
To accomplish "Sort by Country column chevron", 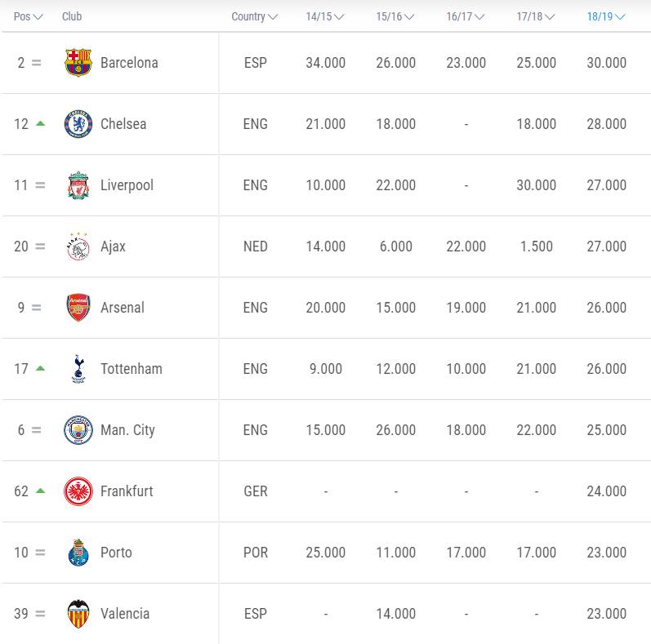I will pyautogui.click(x=273, y=17).
